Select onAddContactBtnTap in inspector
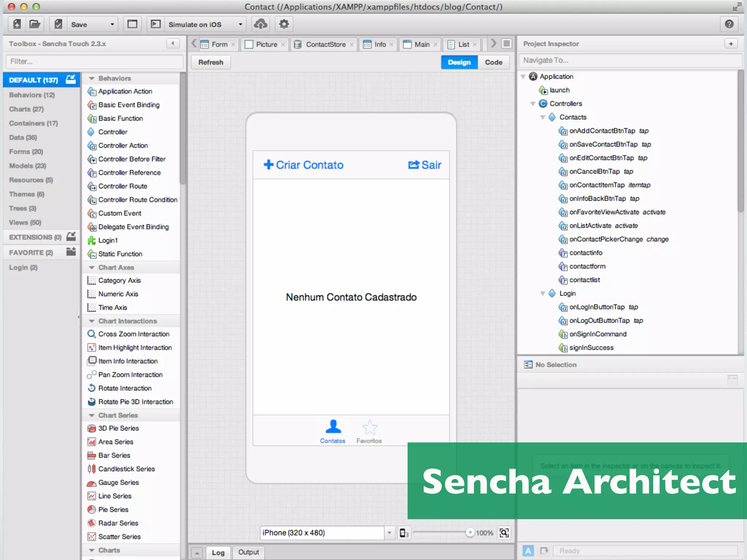 (x=603, y=131)
